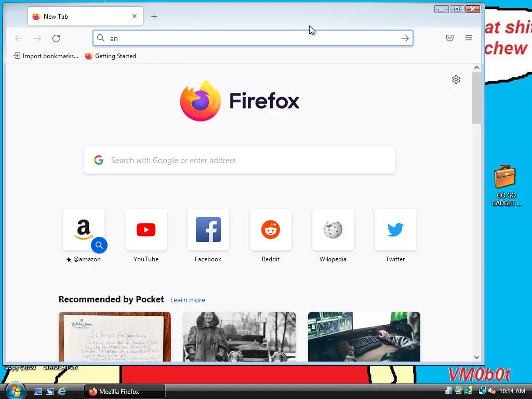Open a new tab with plus button

tap(154, 16)
